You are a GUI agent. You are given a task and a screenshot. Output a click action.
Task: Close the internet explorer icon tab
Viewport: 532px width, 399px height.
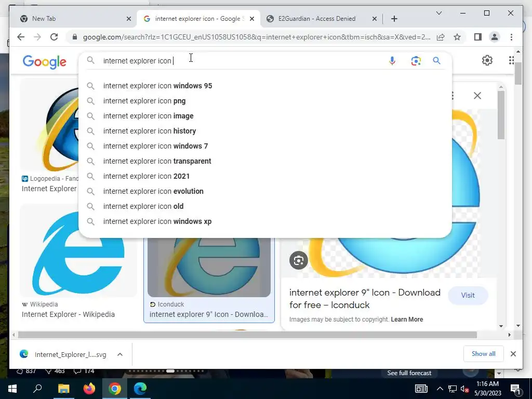pyautogui.click(x=252, y=19)
